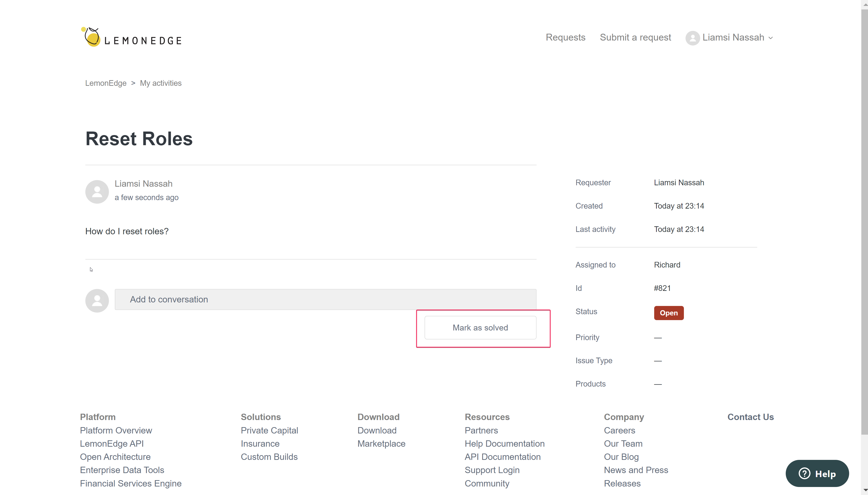Click the Reset Roles ticket title
868x495 pixels.
pyautogui.click(x=139, y=139)
